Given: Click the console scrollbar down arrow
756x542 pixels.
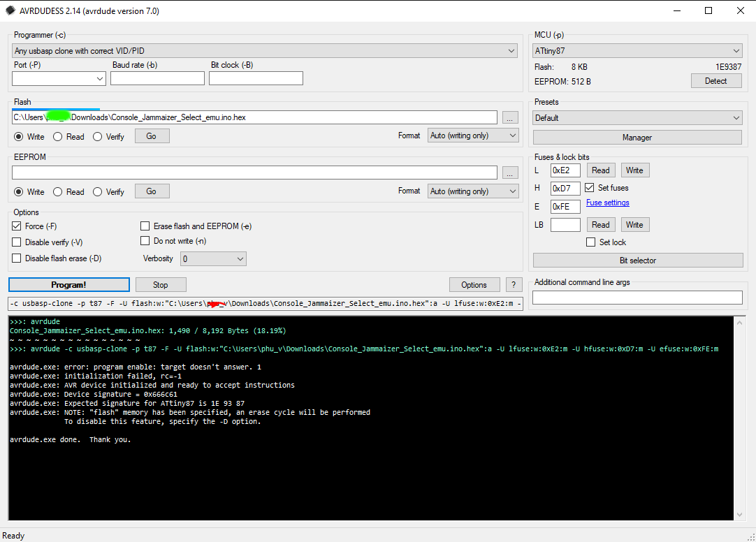Looking at the screenshot, I should (740, 515).
